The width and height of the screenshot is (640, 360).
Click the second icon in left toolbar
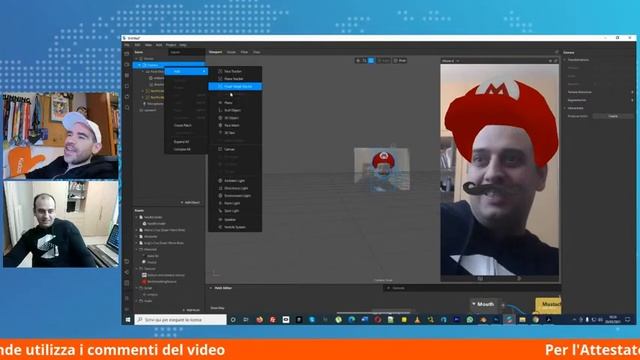pyautogui.click(x=127, y=64)
